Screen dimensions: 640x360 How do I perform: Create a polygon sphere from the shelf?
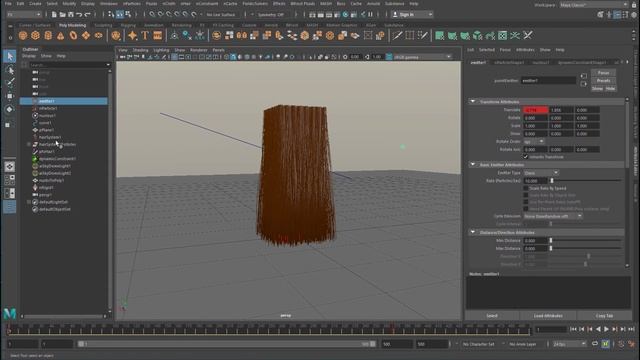coord(23,36)
